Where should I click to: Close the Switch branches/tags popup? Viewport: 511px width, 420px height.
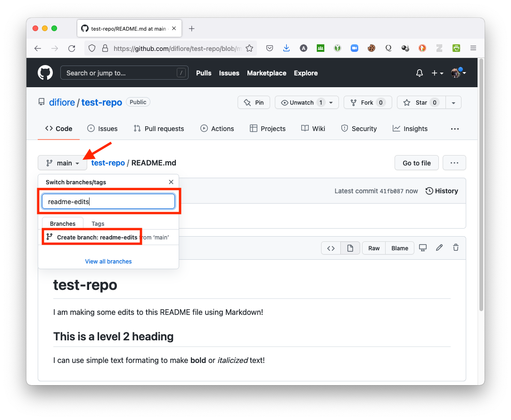click(171, 182)
